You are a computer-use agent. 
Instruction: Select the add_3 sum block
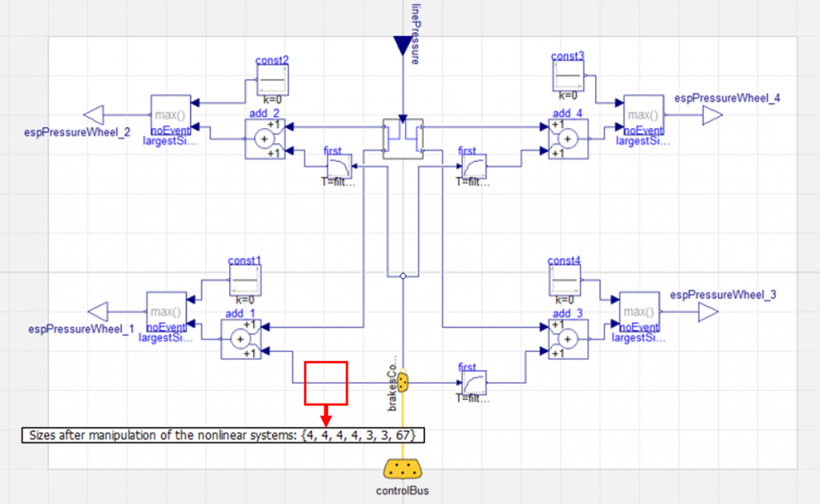click(x=569, y=339)
